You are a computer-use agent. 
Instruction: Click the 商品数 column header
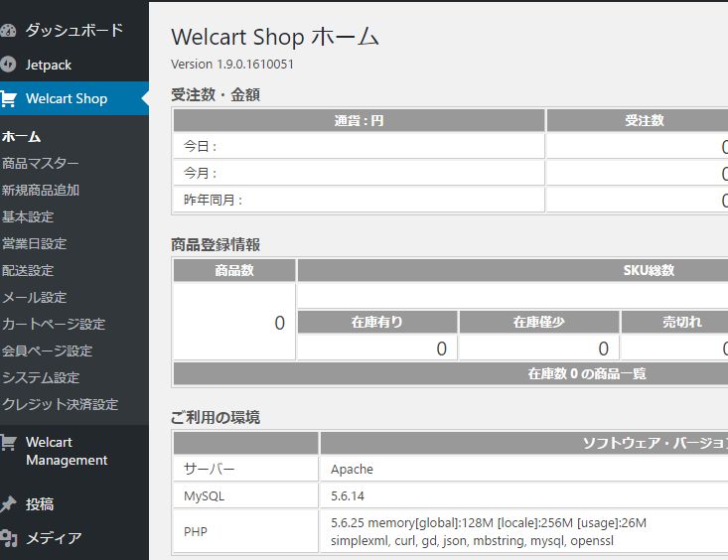[x=234, y=270]
